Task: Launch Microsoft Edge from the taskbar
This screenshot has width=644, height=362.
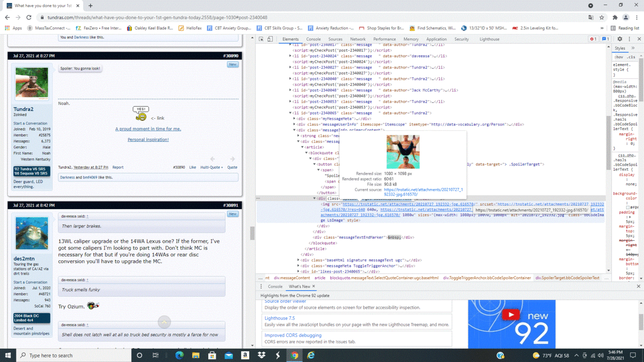Action: tap(180, 355)
